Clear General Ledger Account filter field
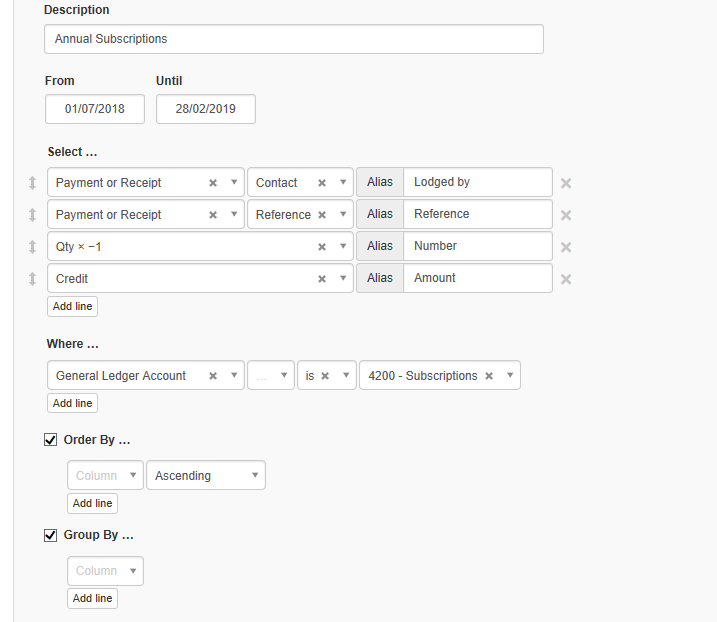Viewport: 717px width, 622px height. point(213,376)
